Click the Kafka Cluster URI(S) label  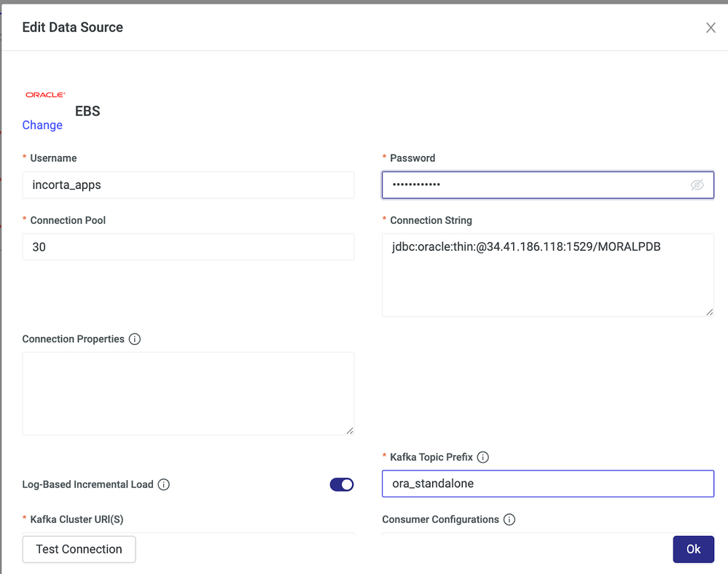(x=77, y=519)
